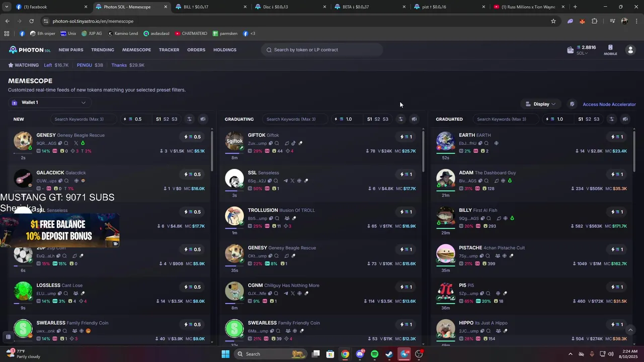Select preset S2 in the NEW column
Viewport: 644px width, 362px height.
tap(167, 119)
